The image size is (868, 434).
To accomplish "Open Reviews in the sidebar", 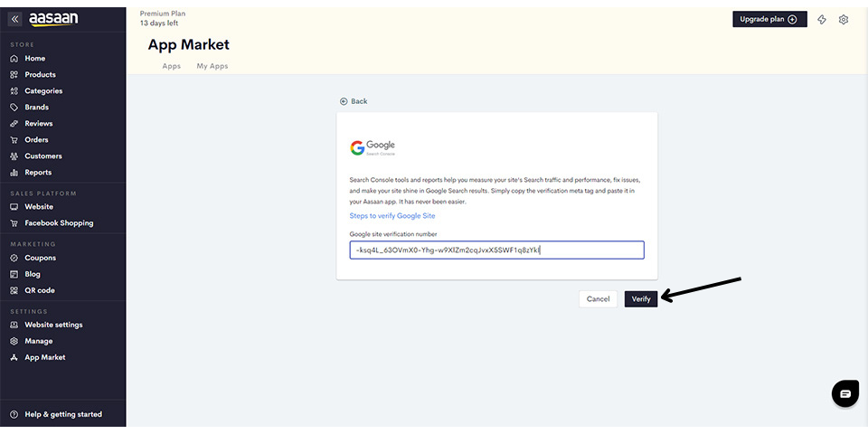I will tap(39, 124).
